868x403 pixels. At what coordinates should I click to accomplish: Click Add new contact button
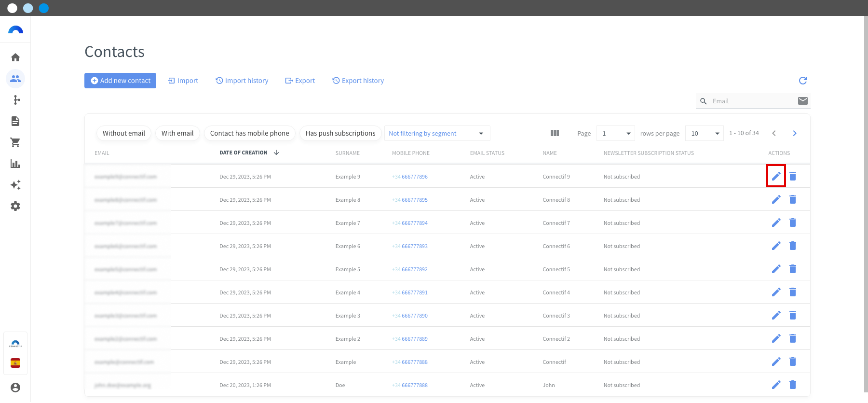click(120, 81)
